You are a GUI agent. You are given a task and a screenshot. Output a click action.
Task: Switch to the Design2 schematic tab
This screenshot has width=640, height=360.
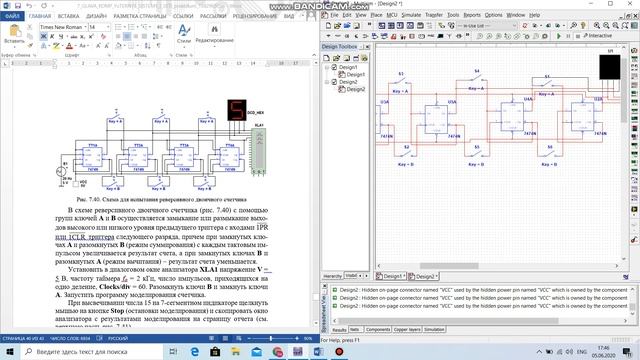click(423, 276)
